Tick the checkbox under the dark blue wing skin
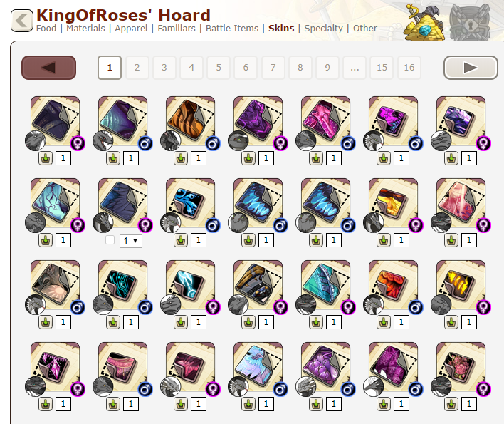The height and width of the screenshot is (424, 504). tap(110, 240)
